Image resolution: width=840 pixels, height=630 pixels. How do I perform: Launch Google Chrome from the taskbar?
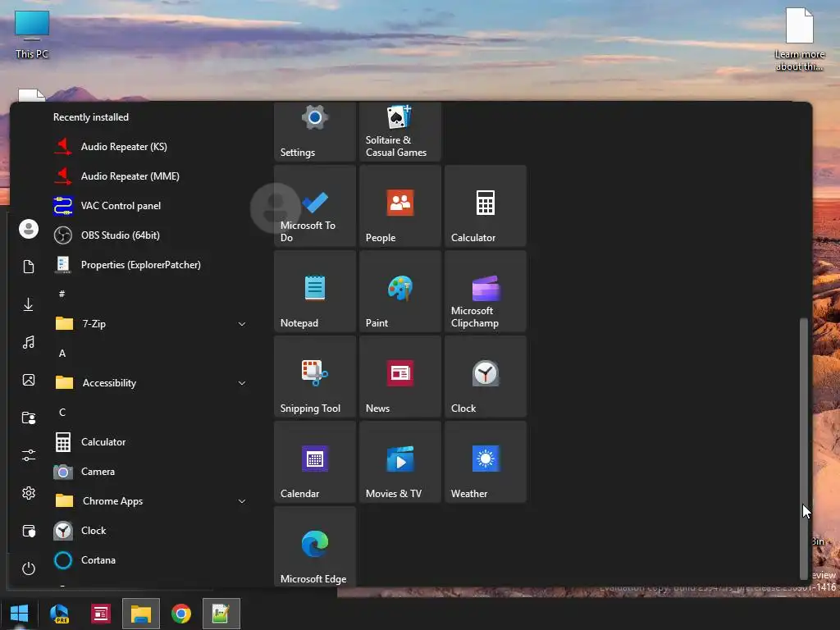pos(181,614)
